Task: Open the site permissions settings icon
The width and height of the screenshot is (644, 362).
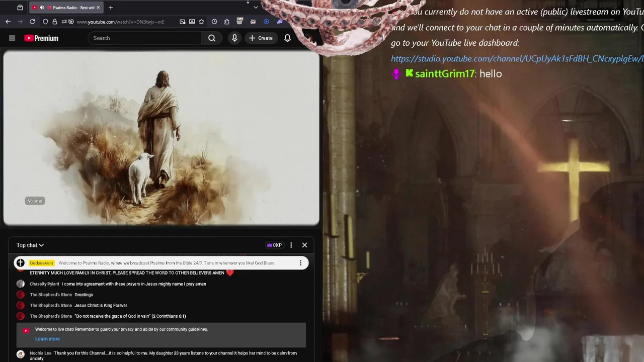Action: click(63, 22)
